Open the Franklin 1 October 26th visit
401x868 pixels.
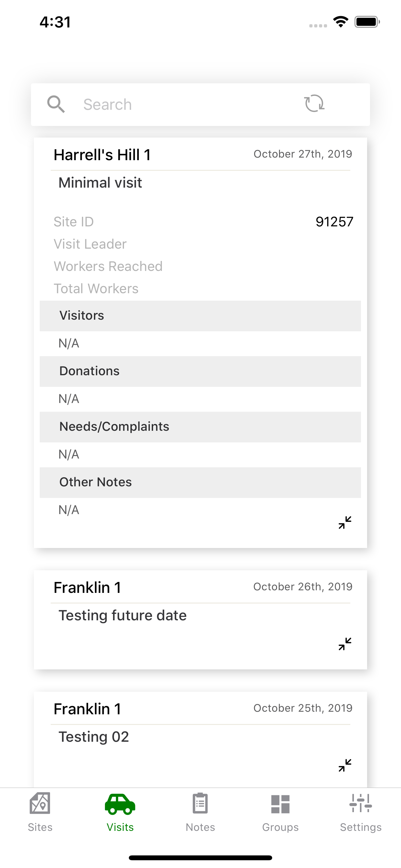(x=87, y=588)
